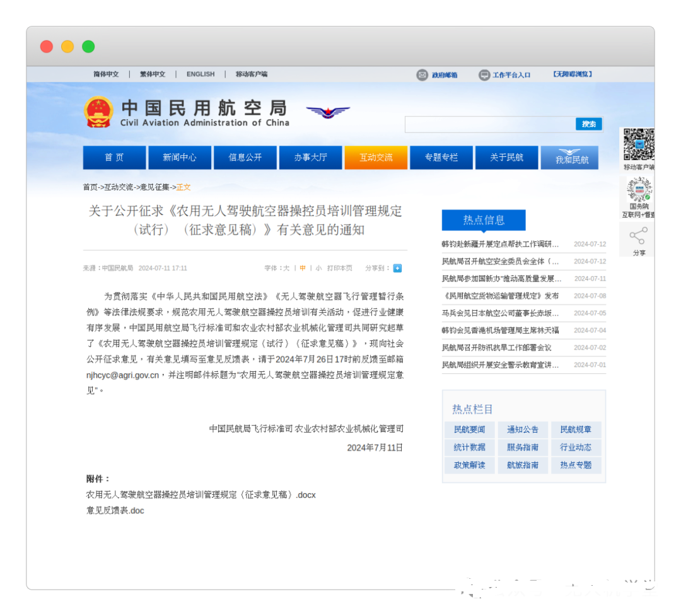The image size is (681, 616).
Task: Share the article via the blue share icon
Action: (x=397, y=268)
